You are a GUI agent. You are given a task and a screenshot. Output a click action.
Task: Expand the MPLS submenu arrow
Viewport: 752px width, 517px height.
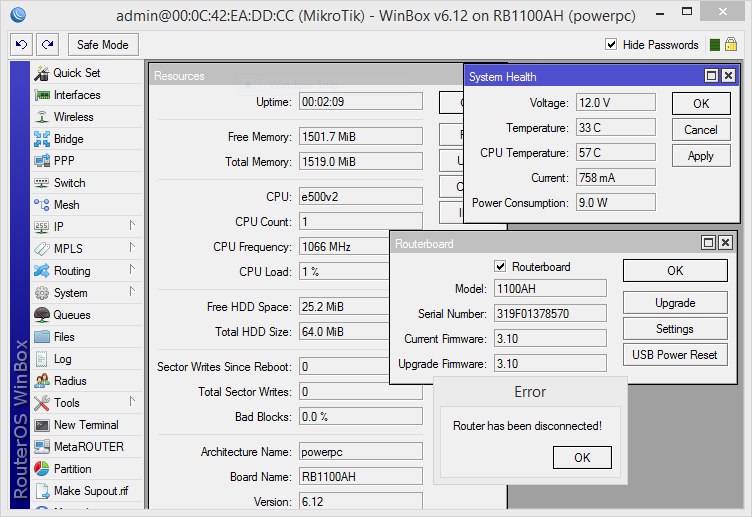pos(132,248)
